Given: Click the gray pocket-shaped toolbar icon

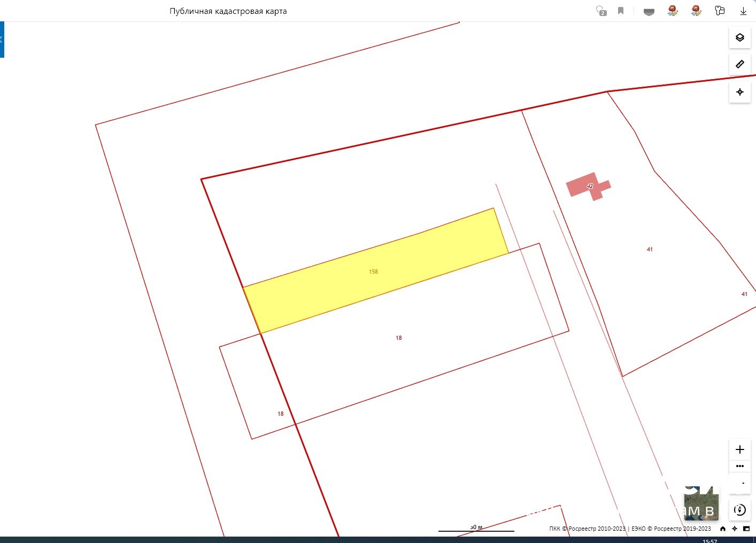Looking at the screenshot, I should point(649,12).
